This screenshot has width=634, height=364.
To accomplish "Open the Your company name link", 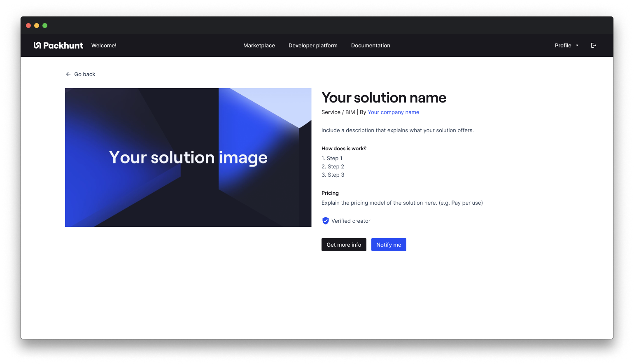I will (393, 112).
